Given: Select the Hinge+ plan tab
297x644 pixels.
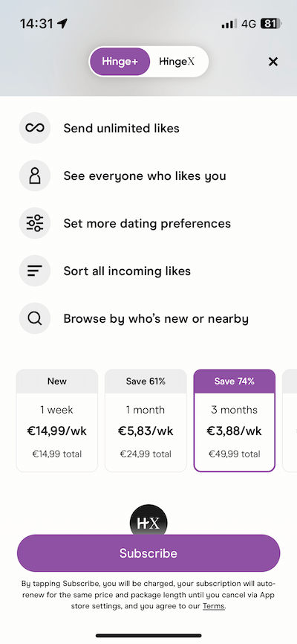Looking at the screenshot, I should tap(120, 62).
